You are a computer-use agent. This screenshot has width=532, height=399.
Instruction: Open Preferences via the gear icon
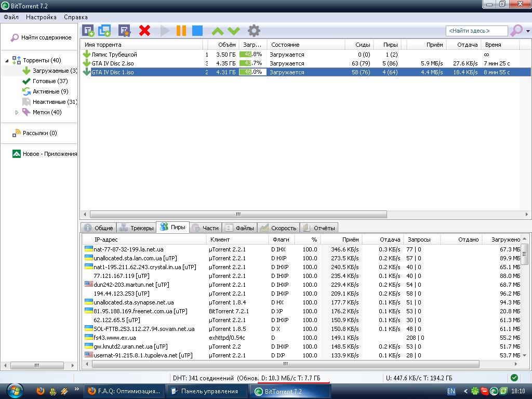pyautogui.click(x=254, y=31)
